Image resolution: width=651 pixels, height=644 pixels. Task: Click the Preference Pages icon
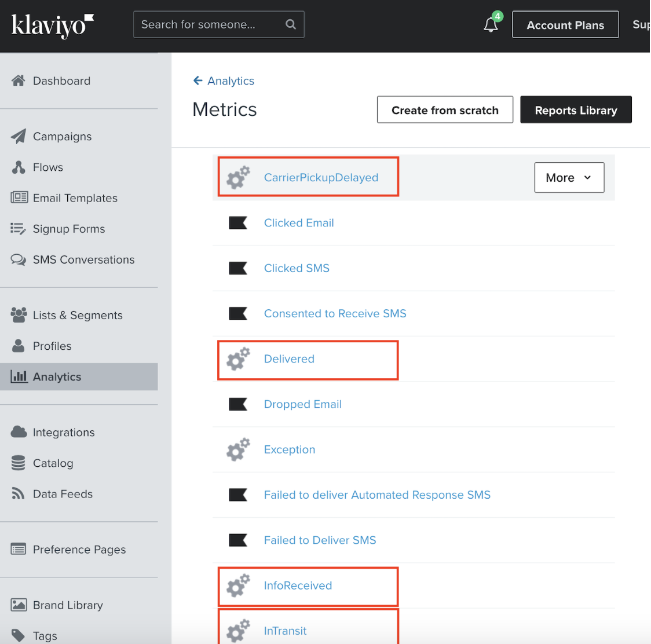click(x=19, y=549)
